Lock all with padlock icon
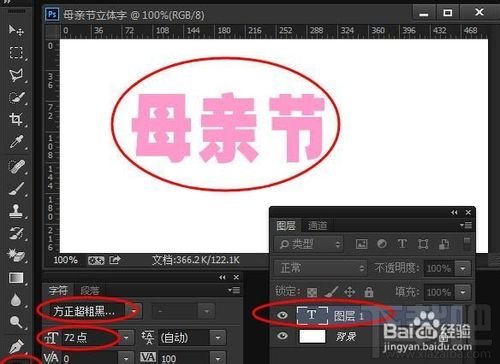The width and height of the screenshot is (500, 364). point(369,292)
